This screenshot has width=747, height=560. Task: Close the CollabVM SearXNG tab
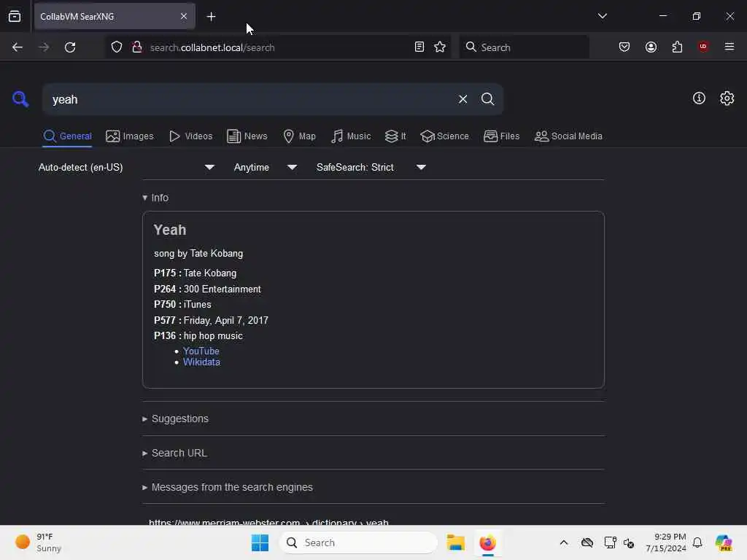(184, 16)
